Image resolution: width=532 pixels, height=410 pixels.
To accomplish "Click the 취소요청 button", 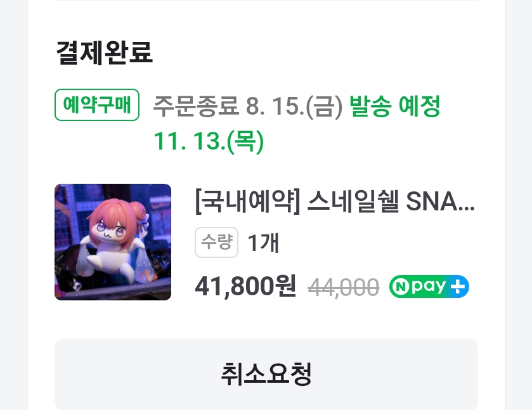I will (x=266, y=374).
